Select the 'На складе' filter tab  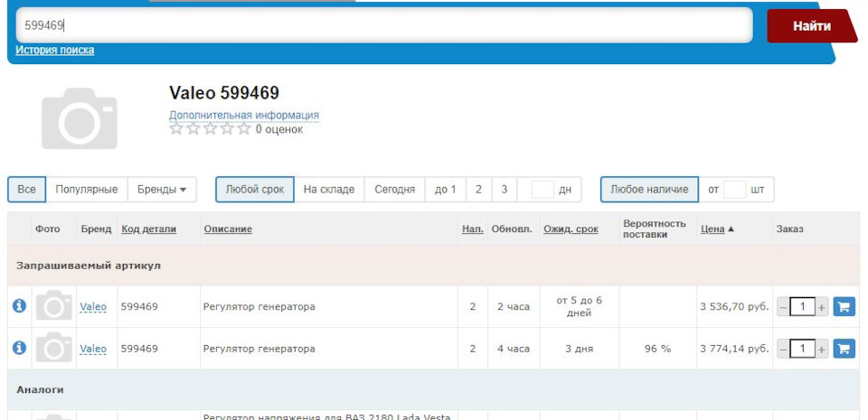pos(329,190)
